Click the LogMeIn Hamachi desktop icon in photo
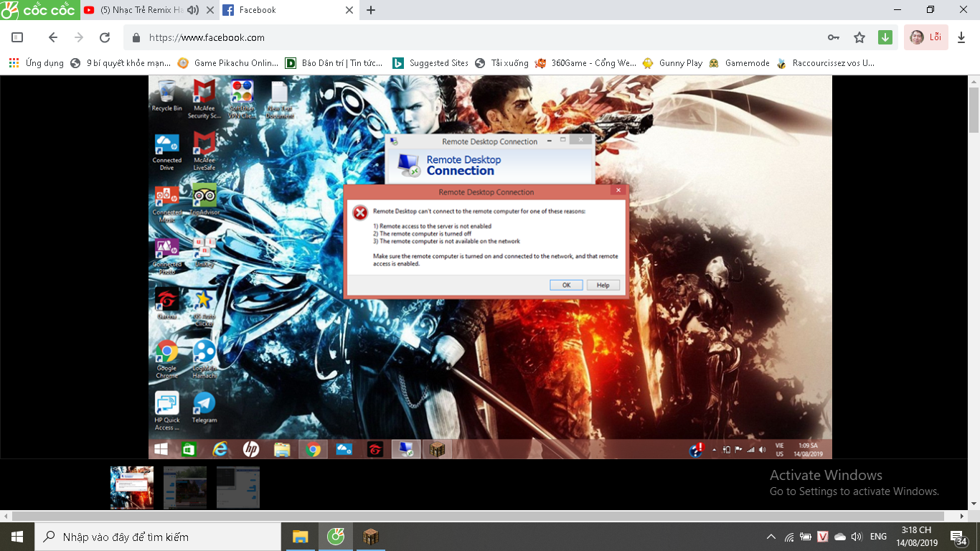This screenshot has width=980, height=551. (x=204, y=359)
